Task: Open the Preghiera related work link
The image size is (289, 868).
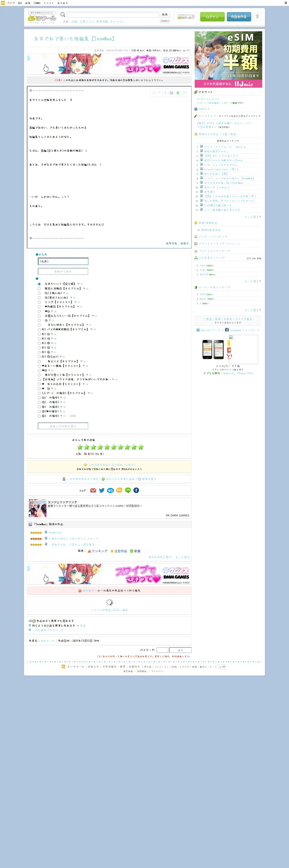Action: 55,533
